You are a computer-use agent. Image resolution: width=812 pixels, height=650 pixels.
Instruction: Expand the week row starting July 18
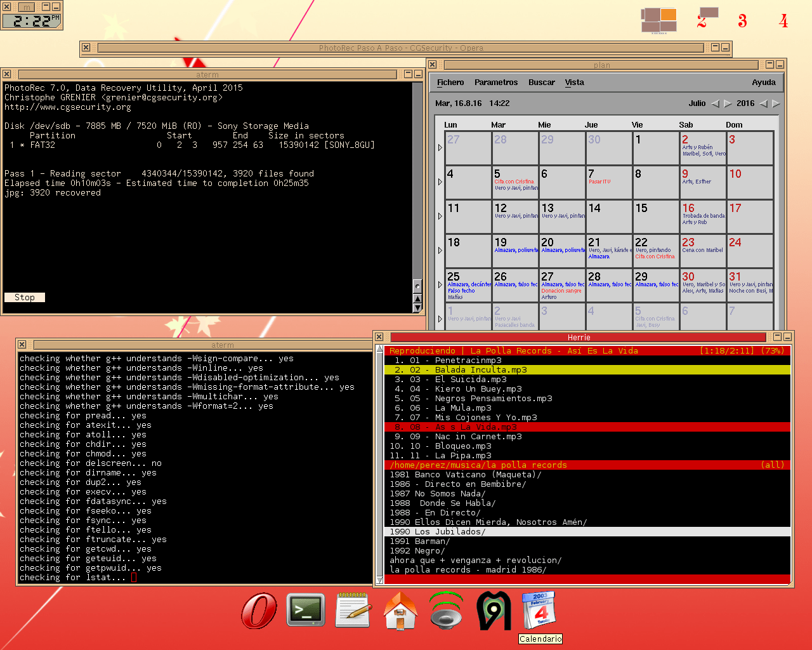(440, 251)
